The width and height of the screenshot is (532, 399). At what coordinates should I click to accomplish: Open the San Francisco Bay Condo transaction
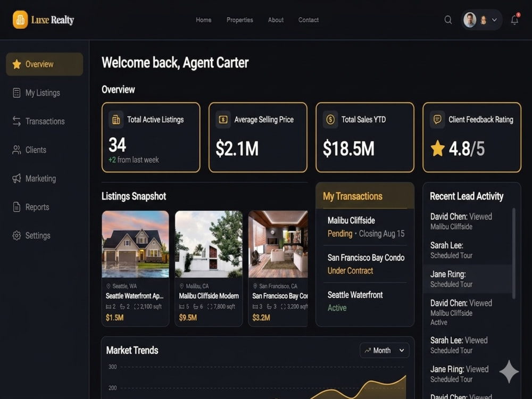(x=365, y=264)
